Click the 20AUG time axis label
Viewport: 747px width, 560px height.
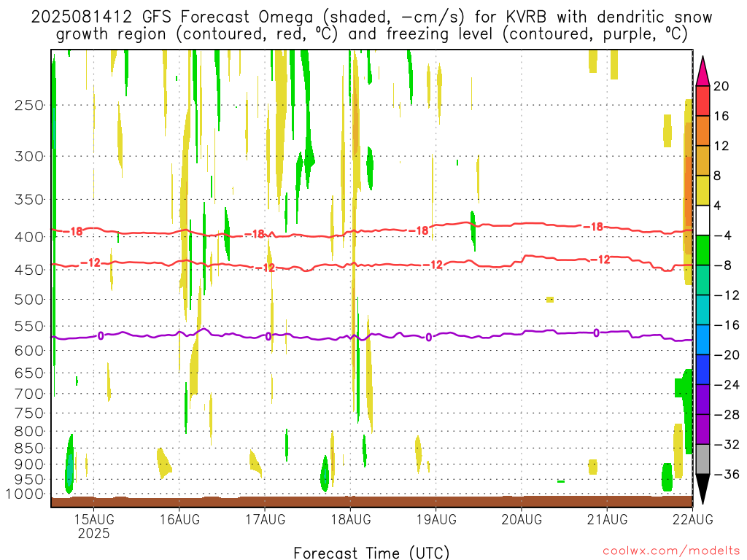522,519
